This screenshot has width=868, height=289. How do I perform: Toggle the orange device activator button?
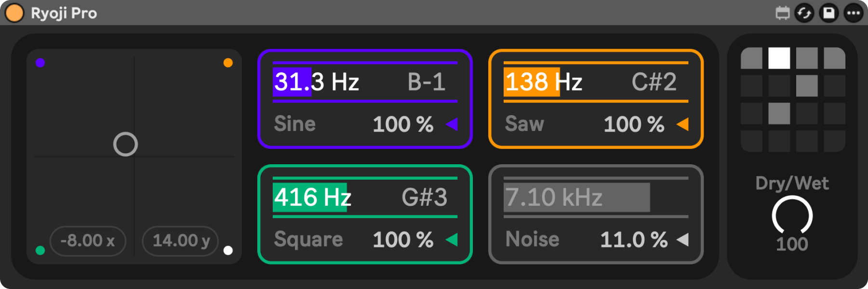pyautogui.click(x=14, y=13)
